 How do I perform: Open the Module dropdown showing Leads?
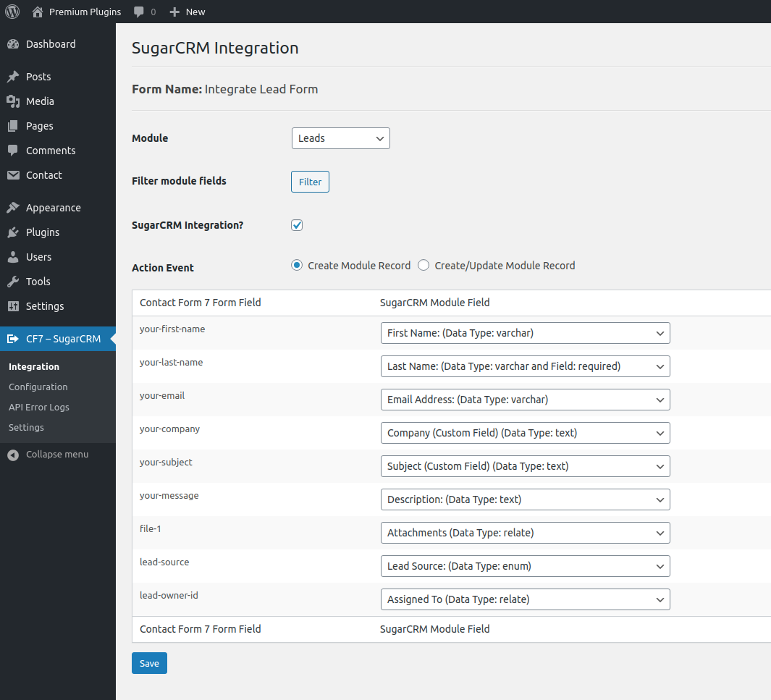340,138
